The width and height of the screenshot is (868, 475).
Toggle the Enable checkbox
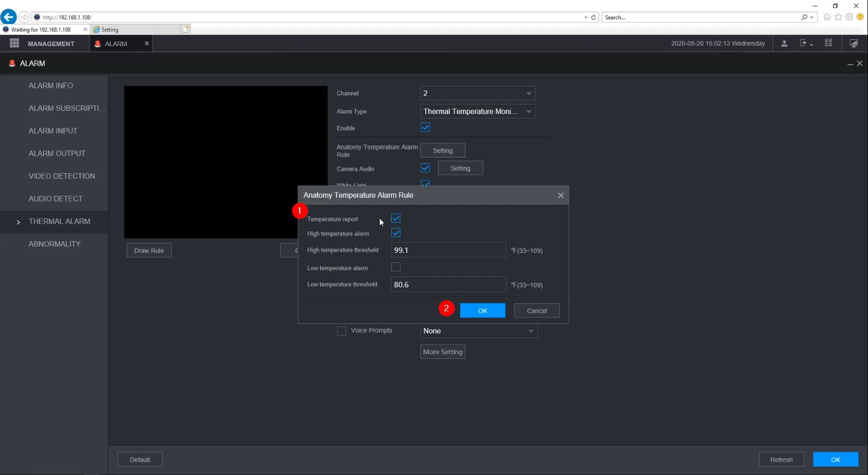425,127
